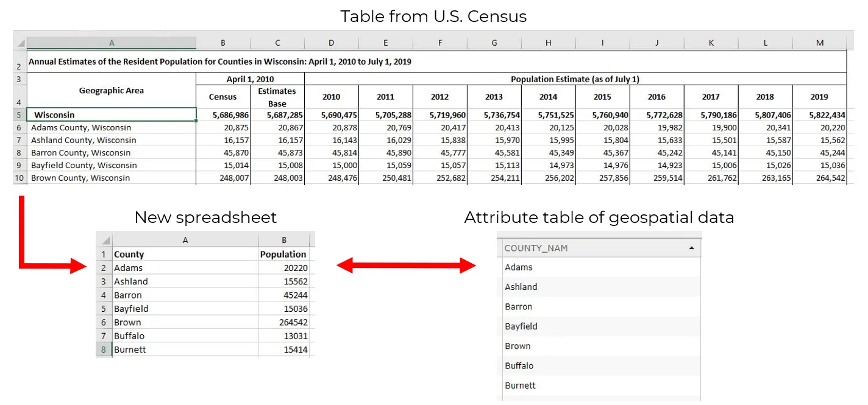Select column D header labeled 2010

pos(331,42)
